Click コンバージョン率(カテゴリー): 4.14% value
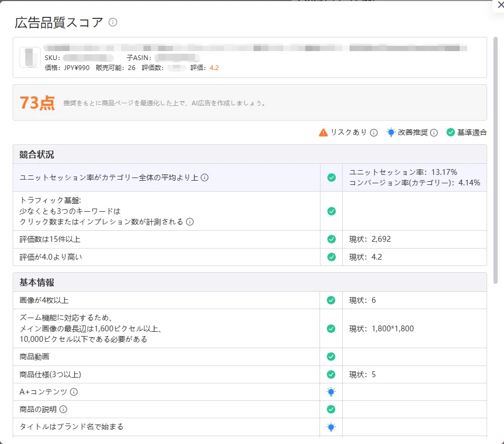This screenshot has width=504, height=444. (415, 183)
